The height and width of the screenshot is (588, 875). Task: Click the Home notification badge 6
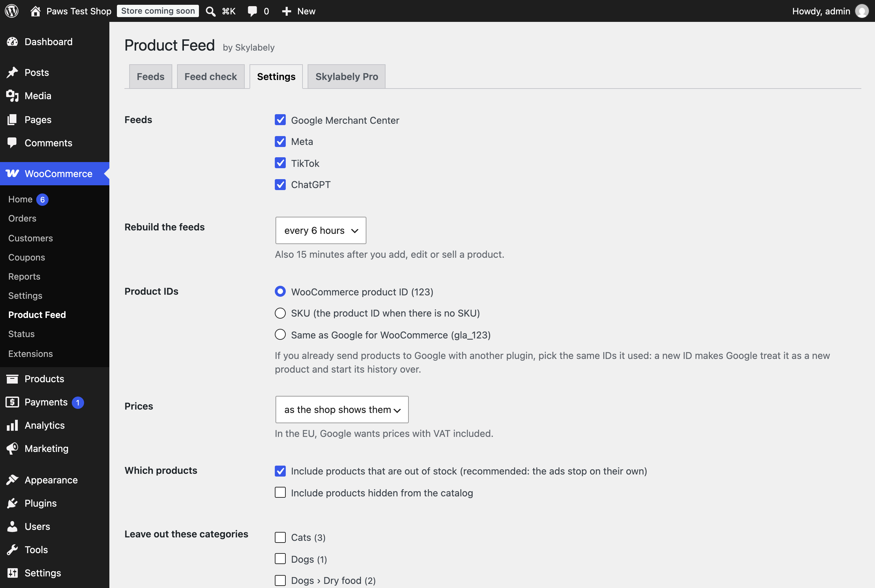42,200
